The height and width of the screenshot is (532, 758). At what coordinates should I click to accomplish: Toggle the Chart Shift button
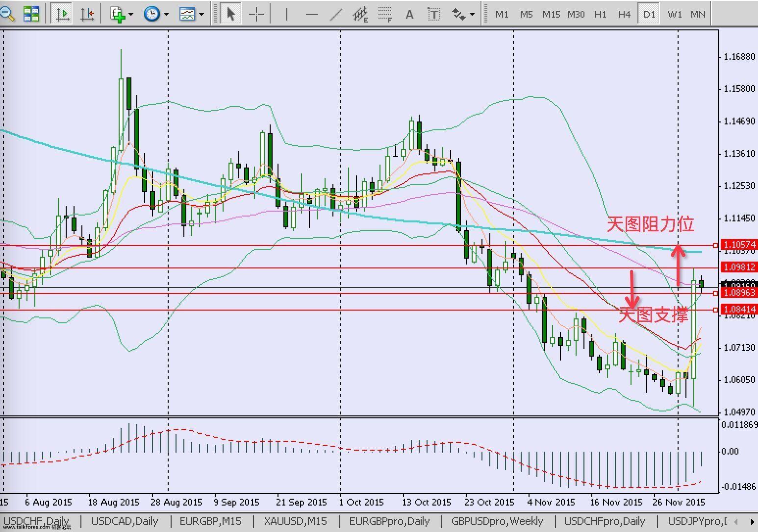(x=87, y=14)
